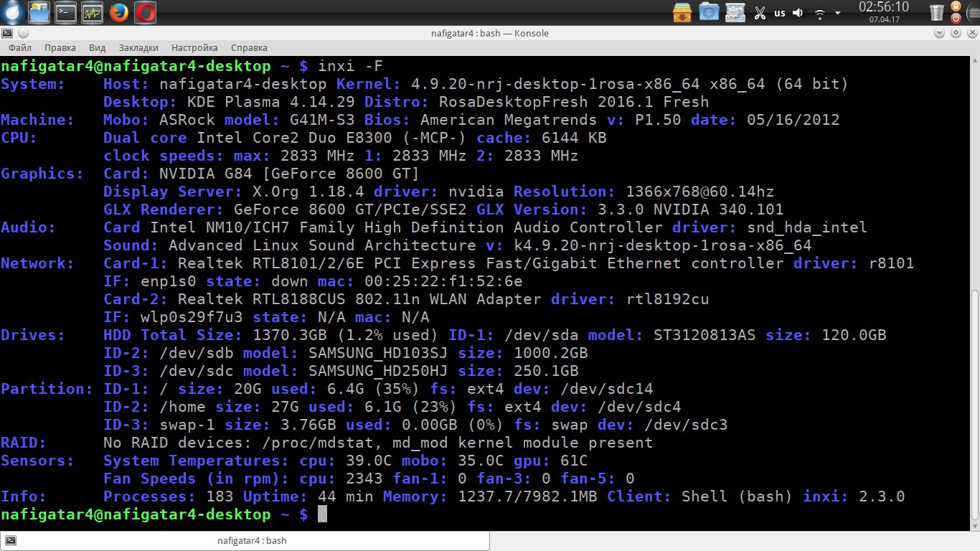Click the terminal cursor at the prompt

point(322,514)
